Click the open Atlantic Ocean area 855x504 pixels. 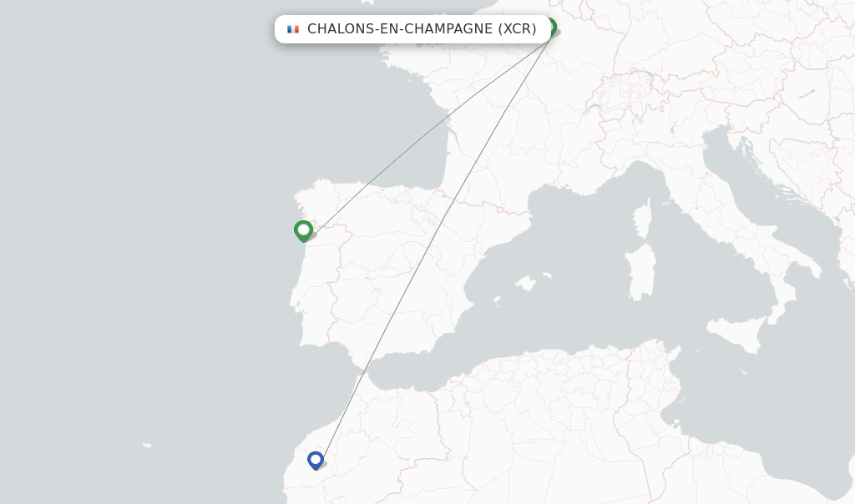[x=125, y=250]
